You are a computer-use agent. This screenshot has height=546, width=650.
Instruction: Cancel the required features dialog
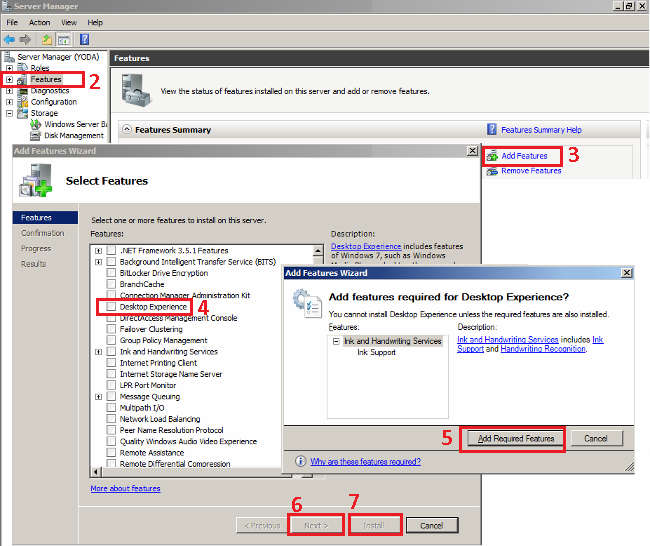pos(596,438)
